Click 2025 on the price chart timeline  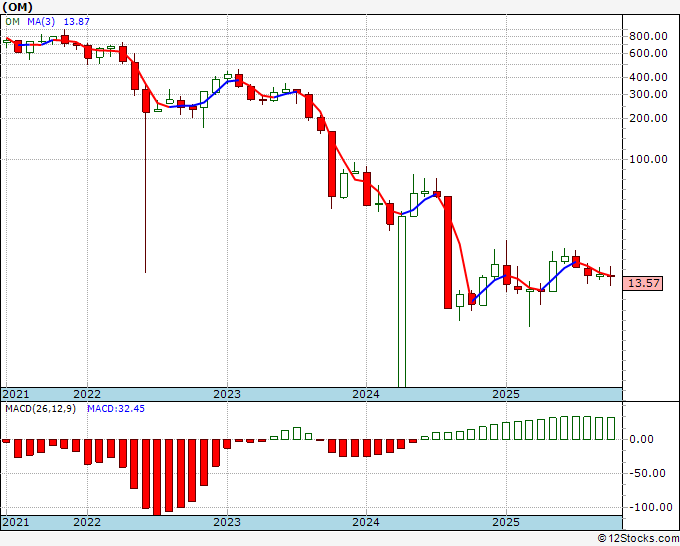point(506,394)
